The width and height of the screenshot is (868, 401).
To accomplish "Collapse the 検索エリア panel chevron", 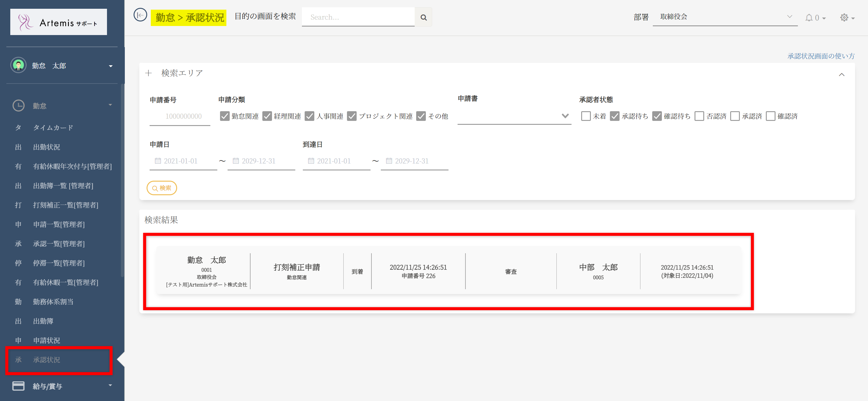I will [x=841, y=74].
